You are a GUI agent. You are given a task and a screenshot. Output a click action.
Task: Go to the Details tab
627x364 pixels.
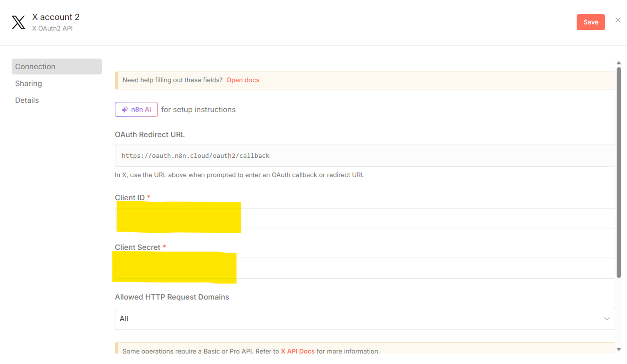[x=27, y=100]
